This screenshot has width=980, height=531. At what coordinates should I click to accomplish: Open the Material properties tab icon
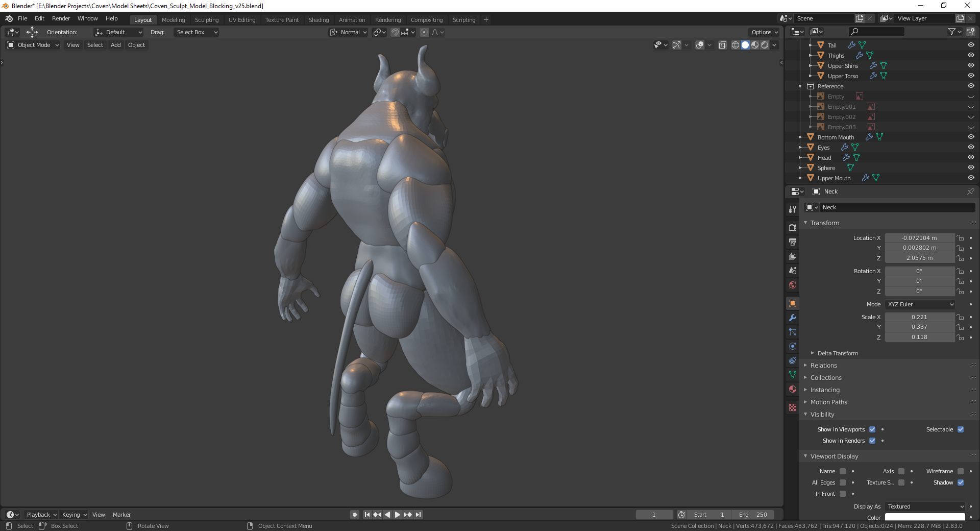pyautogui.click(x=793, y=389)
